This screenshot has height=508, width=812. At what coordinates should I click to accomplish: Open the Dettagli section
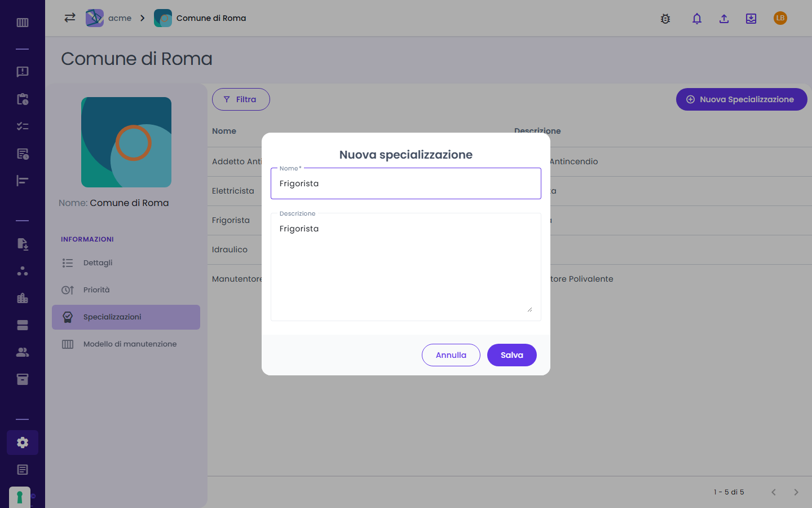click(126, 263)
